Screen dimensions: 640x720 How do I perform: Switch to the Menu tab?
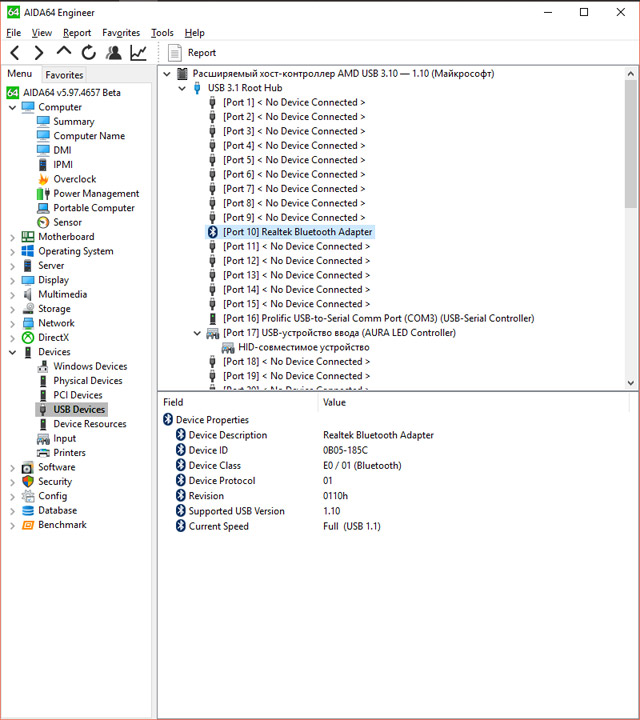[20, 74]
